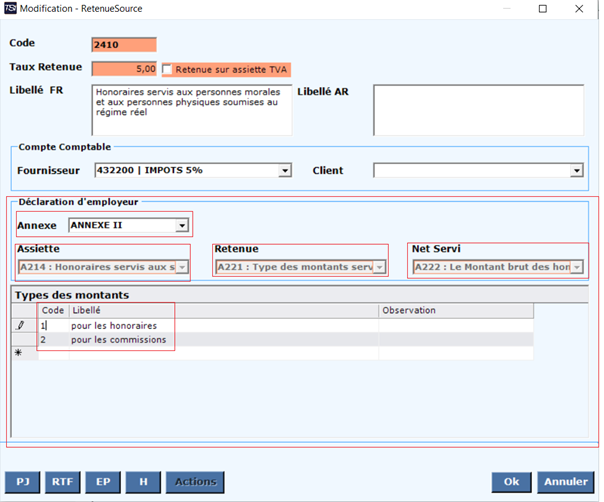Cancel with the Annuler button
Viewport: 604px width, 502px height.
click(566, 482)
